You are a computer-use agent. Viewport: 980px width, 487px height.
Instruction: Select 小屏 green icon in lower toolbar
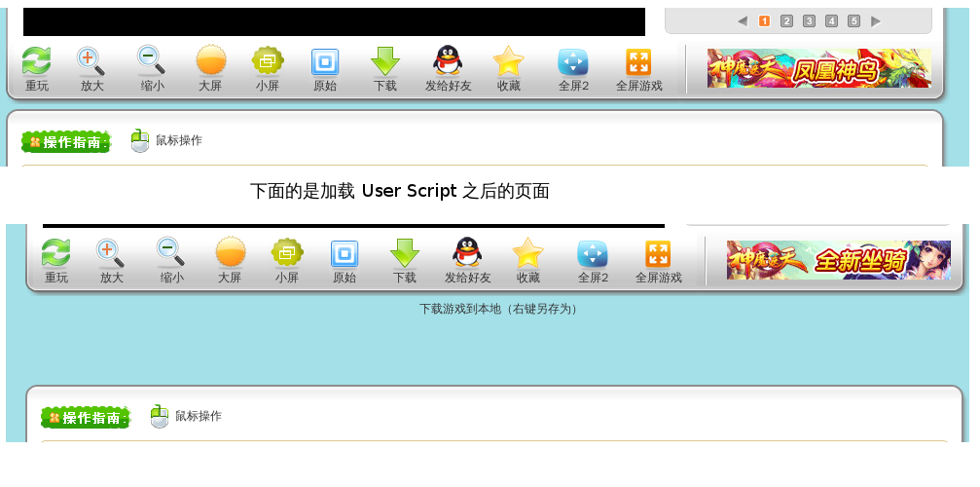[x=287, y=253]
